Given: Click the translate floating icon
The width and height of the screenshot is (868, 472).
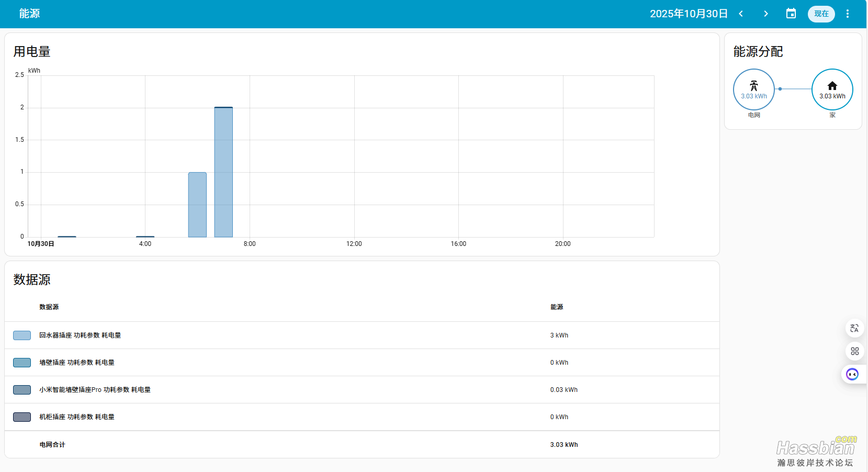Looking at the screenshot, I should click(854, 328).
